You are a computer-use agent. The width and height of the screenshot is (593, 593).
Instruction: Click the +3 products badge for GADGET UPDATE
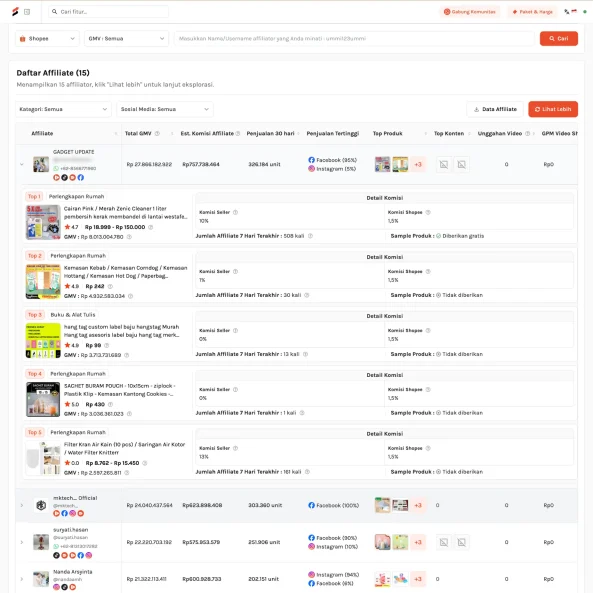(418, 165)
